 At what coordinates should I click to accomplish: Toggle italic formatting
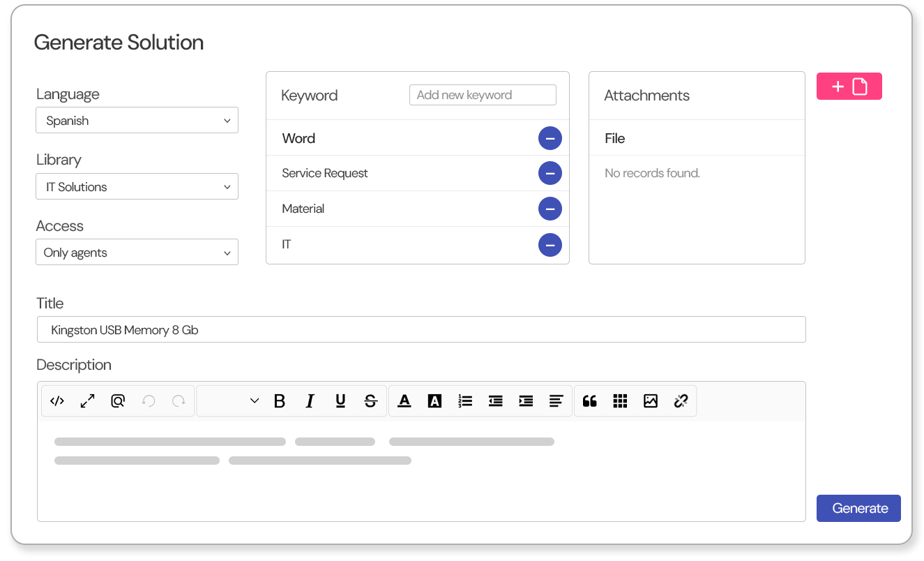(310, 401)
